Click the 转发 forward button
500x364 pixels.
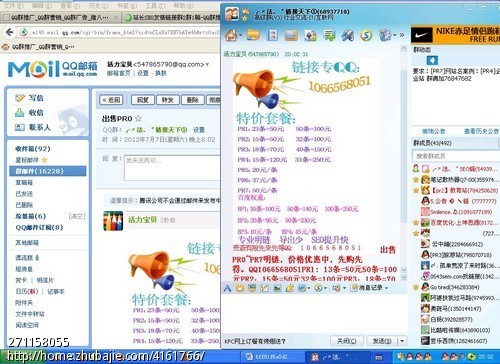point(168,100)
